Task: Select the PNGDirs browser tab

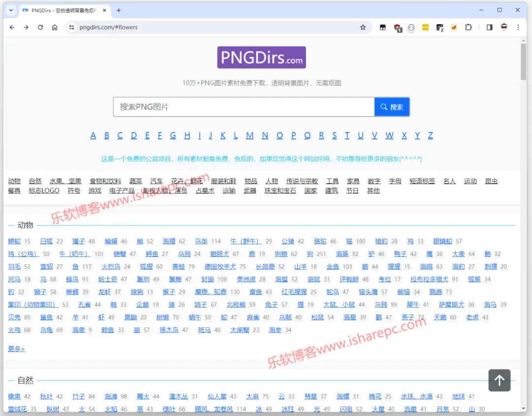Action: (64, 10)
